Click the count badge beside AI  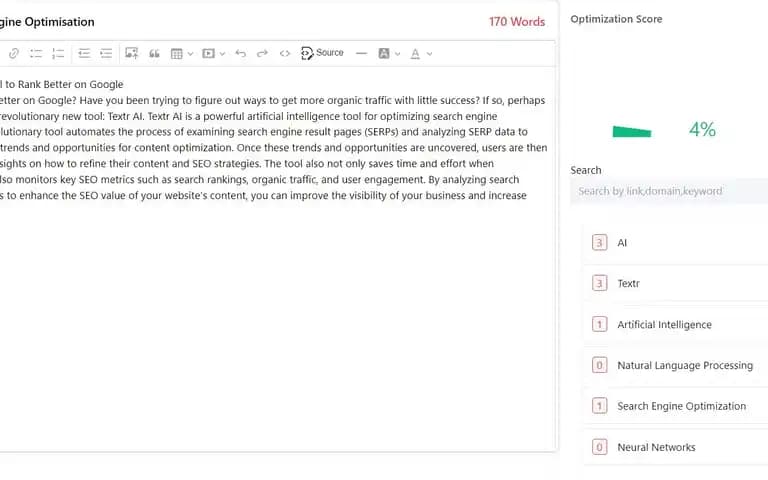point(600,242)
